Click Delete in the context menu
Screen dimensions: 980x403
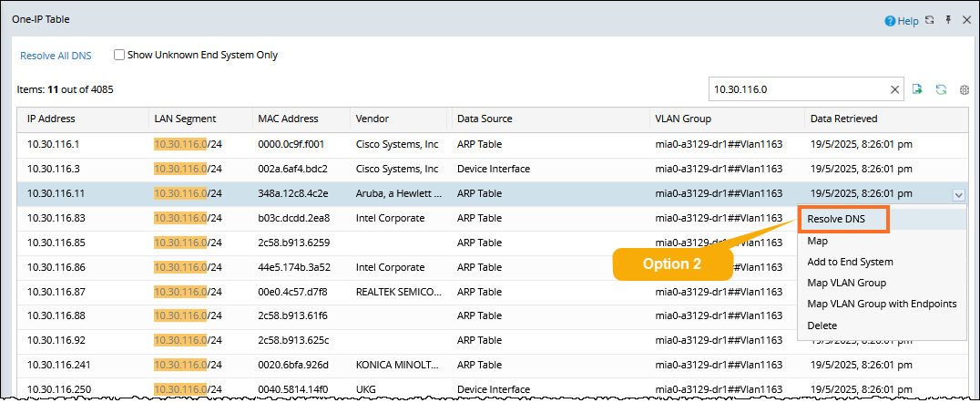pyautogui.click(x=822, y=325)
